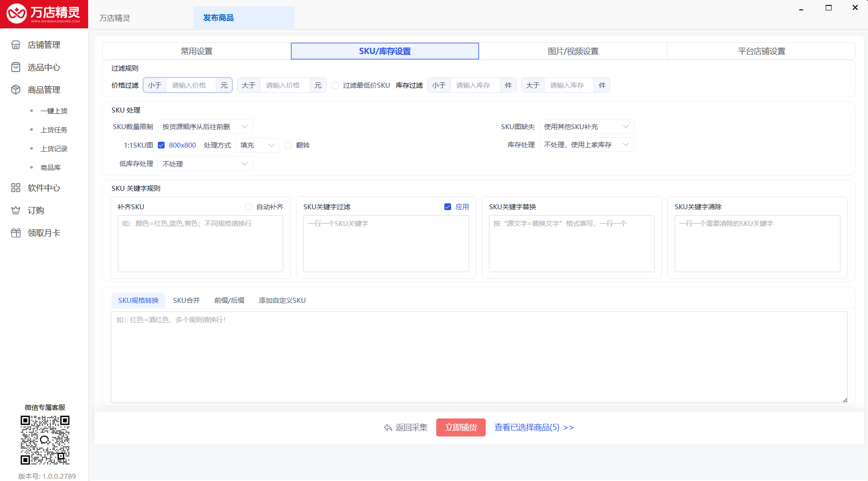This screenshot has height=481, width=868.
Task: Expand the 低库存处理 dropdown
Action: 205,164
